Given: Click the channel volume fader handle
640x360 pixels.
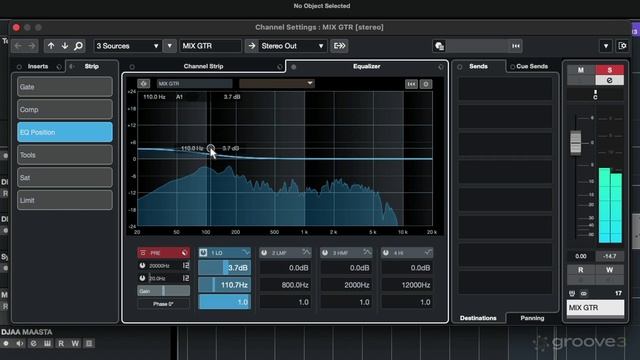Looking at the screenshot, I should 576,143.
